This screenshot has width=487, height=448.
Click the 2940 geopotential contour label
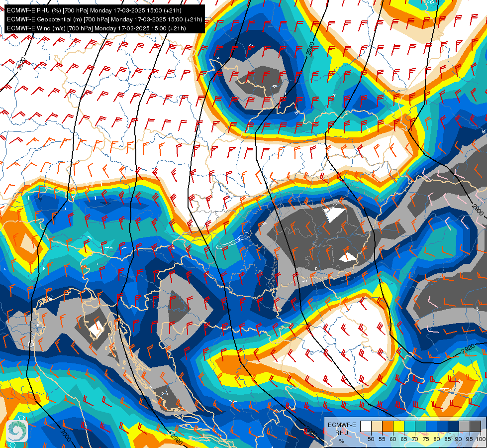tap(310, 48)
